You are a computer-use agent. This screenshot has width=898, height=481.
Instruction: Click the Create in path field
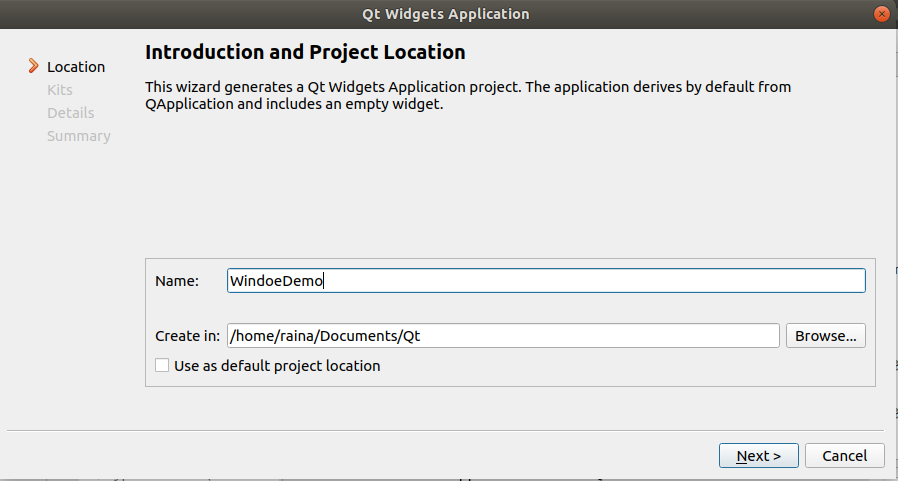[503, 336]
